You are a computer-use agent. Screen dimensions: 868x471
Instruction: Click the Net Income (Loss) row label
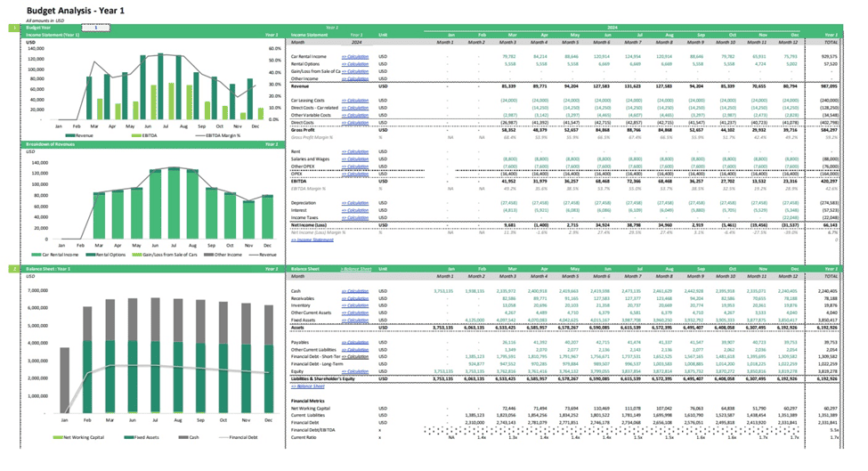point(308,224)
